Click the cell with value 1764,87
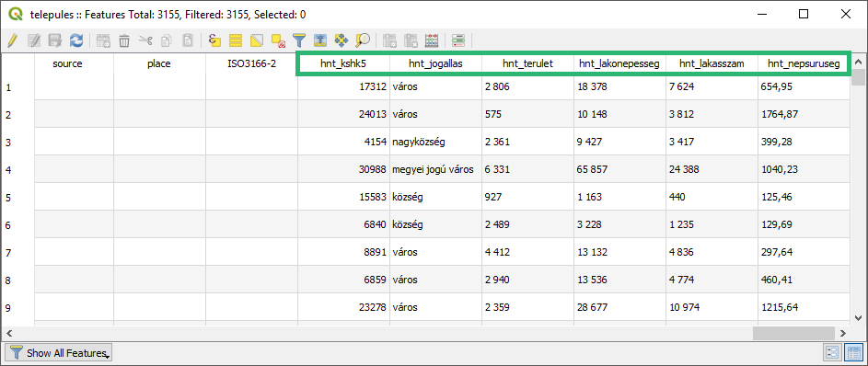 pyautogui.click(x=804, y=114)
